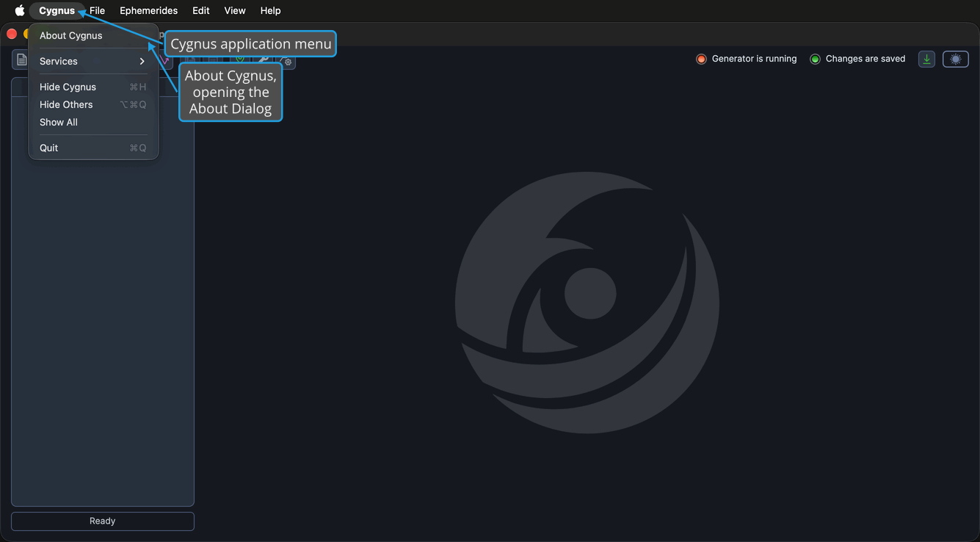Viewport: 980px width, 542px height.
Task: Click the 'Changes are saved' status text
Action: [865, 59]
